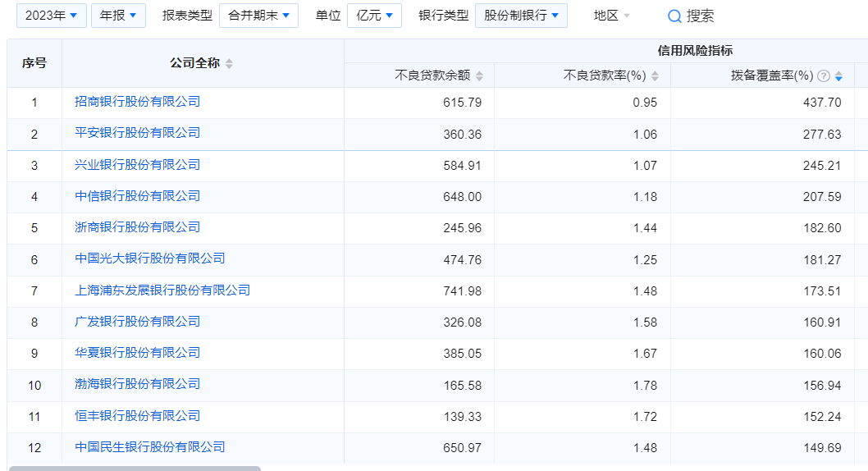Sort by 不良贷款余额 column arrows
The image size is (868, 471).
click(x=479, y=76)
